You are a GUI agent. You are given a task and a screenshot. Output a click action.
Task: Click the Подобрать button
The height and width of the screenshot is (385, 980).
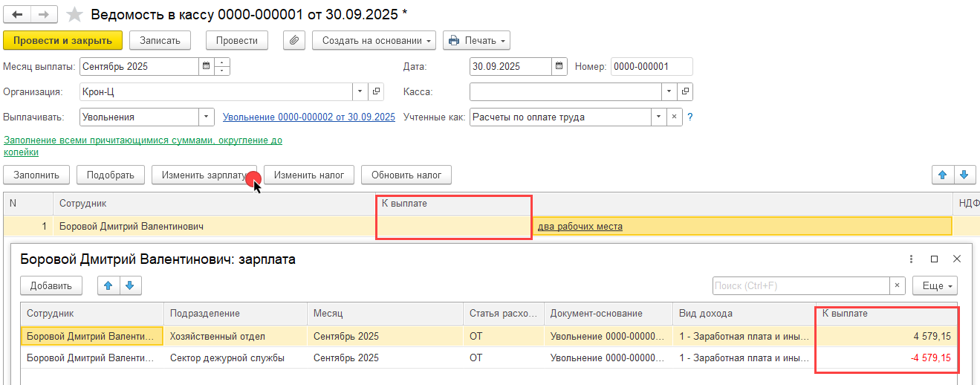[x=111, y=175]
